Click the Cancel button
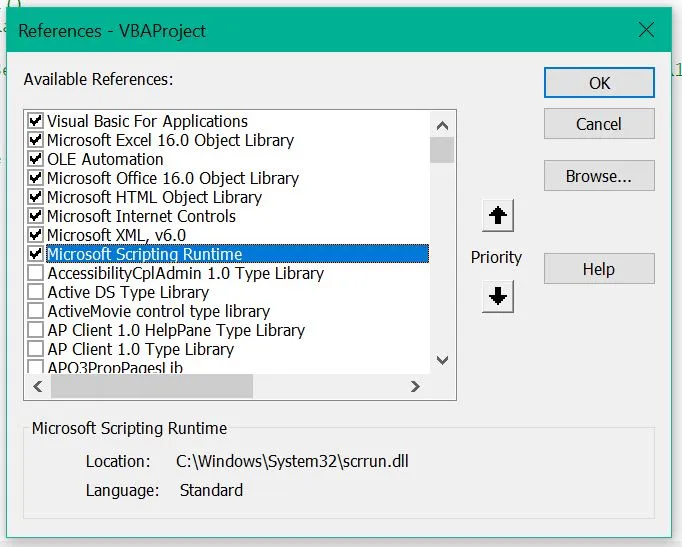 coord(599,124)
